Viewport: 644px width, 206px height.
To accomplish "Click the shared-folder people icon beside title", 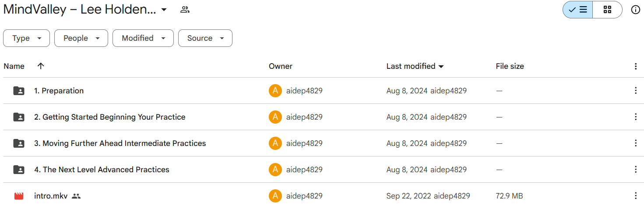I will [x=185, y=10].
